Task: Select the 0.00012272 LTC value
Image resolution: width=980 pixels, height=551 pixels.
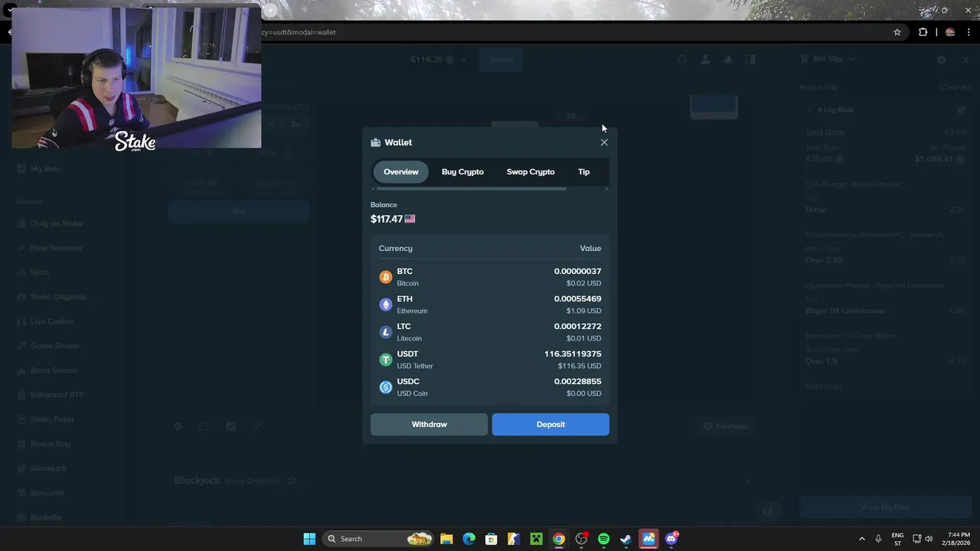Action: click(577, 326)
